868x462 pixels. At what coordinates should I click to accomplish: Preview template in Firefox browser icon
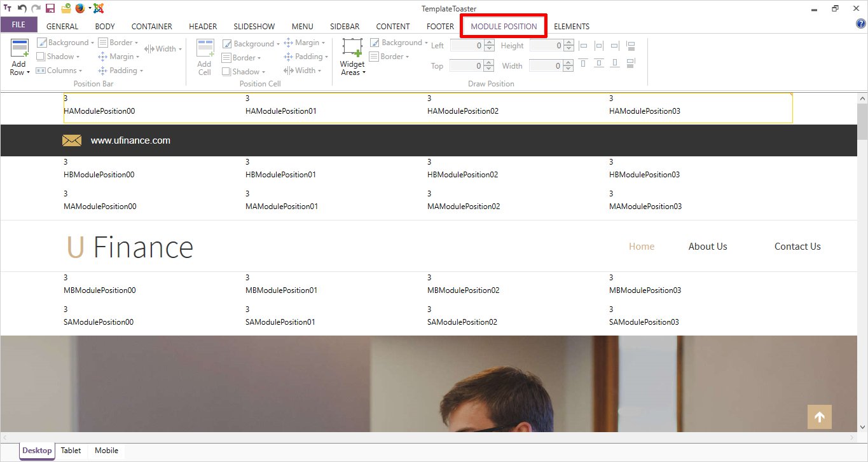tap(80, 9)
